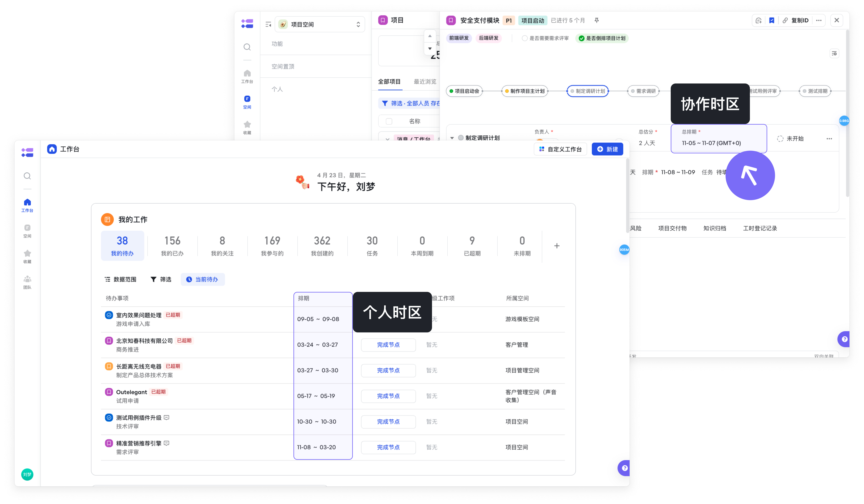
Task: Open the 未开始 status dropdown
Action: click(x=790, y=139)
